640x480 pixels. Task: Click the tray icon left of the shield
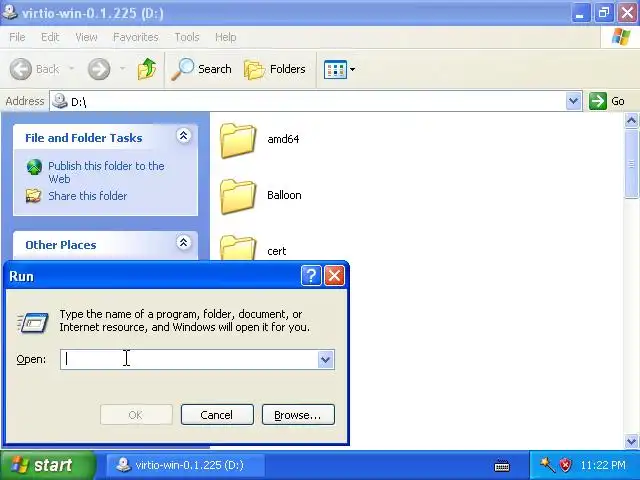[x=547, y=465]
